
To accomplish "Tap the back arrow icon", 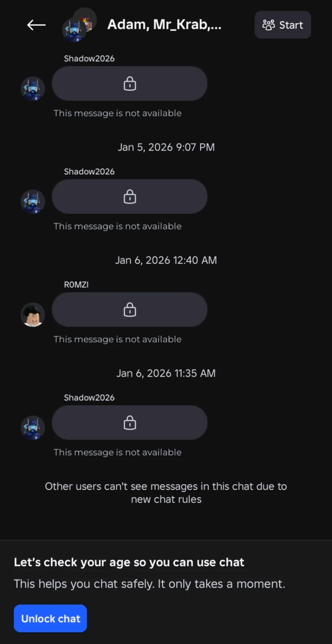I will click(36, 25).
